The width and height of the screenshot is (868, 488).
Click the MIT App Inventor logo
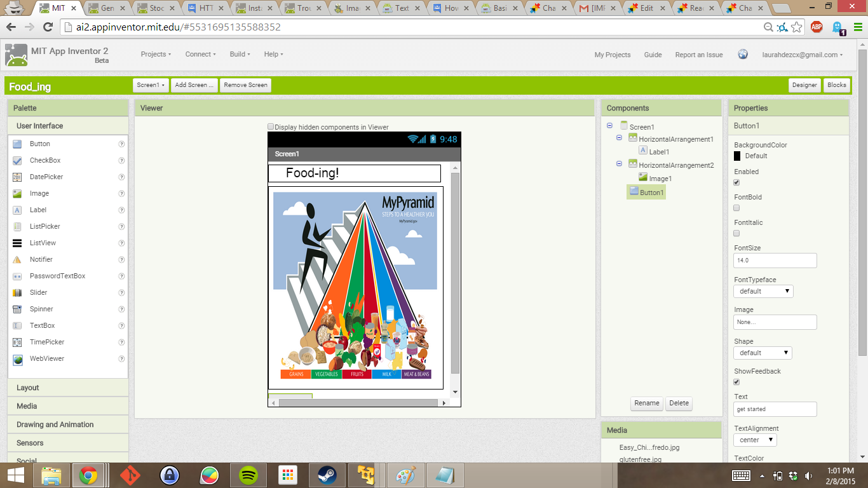pyautogui.click(x=17, y=55)
